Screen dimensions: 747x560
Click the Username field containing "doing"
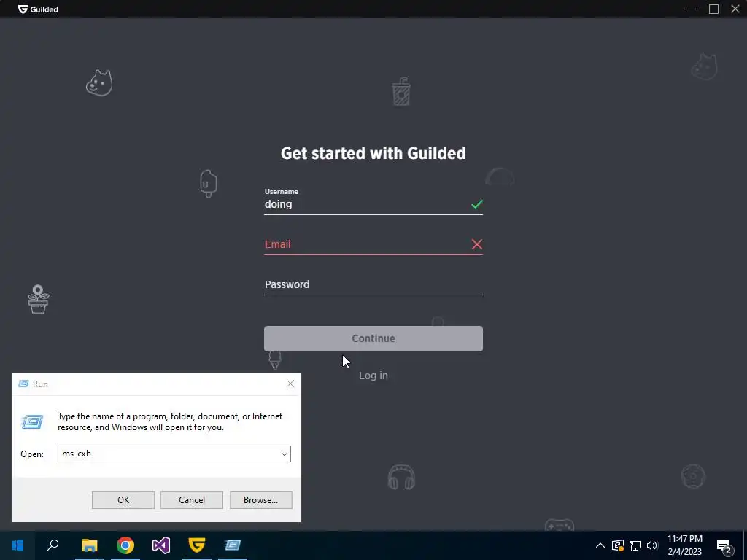(x=373, y=204)
